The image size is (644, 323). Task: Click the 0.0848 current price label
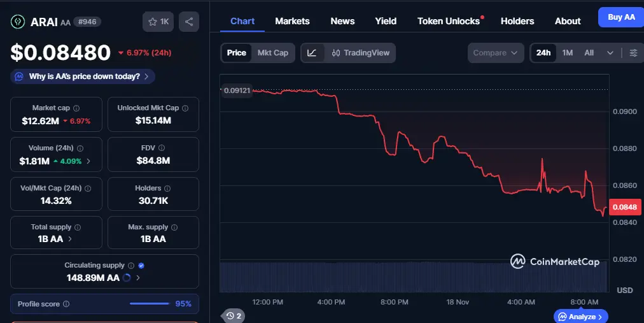point(625,207)
